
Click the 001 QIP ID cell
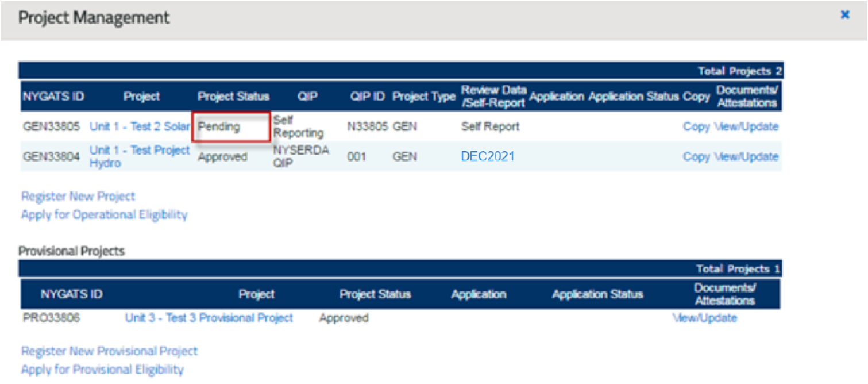point(357,157)
